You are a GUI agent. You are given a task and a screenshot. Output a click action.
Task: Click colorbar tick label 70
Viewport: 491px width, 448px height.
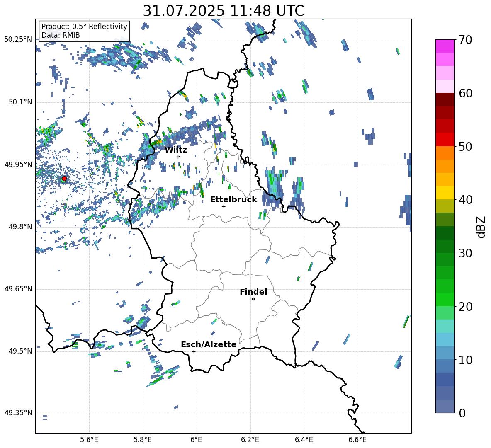[x=465, y=40]
